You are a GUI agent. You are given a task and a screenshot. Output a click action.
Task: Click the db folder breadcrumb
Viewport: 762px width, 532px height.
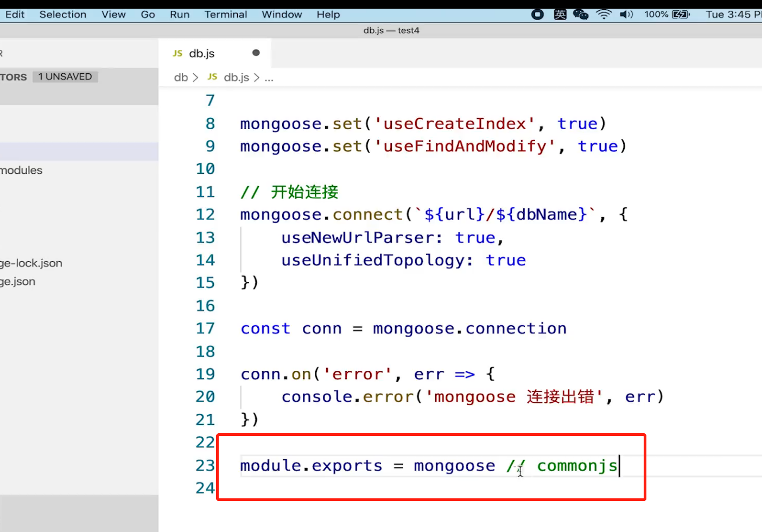pyautogui.click(x=181, y=78)
